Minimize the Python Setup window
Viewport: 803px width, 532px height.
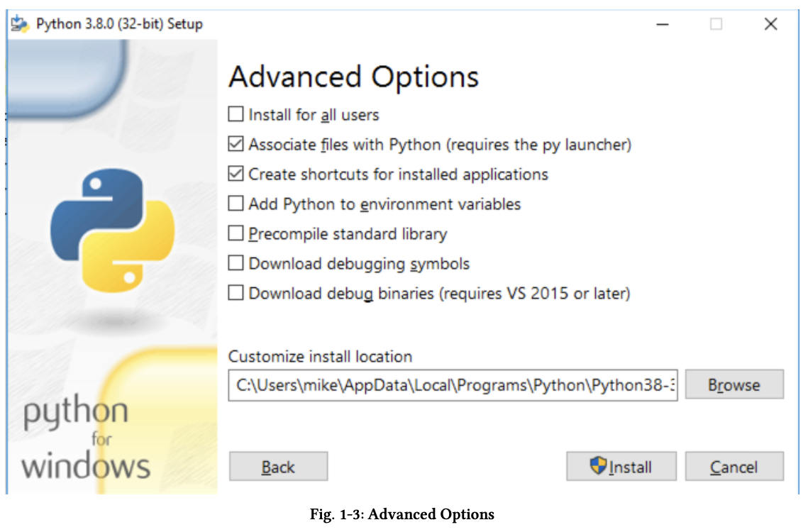[x=662, y=24]
